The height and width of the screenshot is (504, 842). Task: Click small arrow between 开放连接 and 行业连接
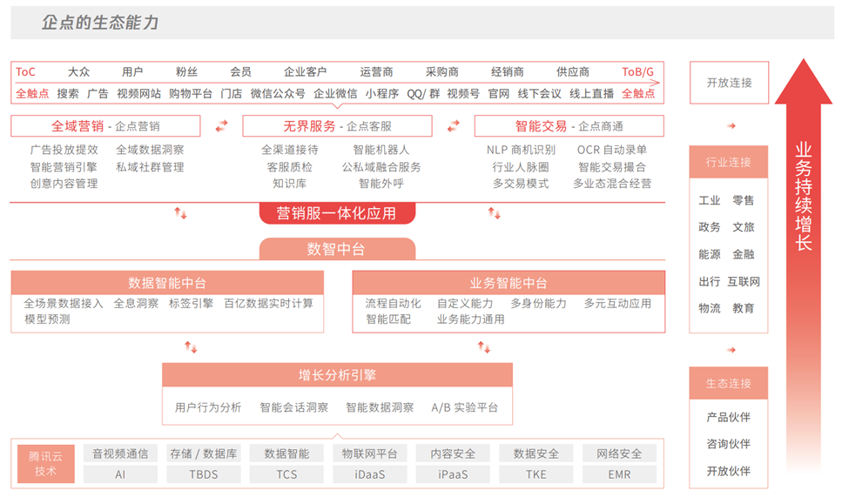click(731, 126)
